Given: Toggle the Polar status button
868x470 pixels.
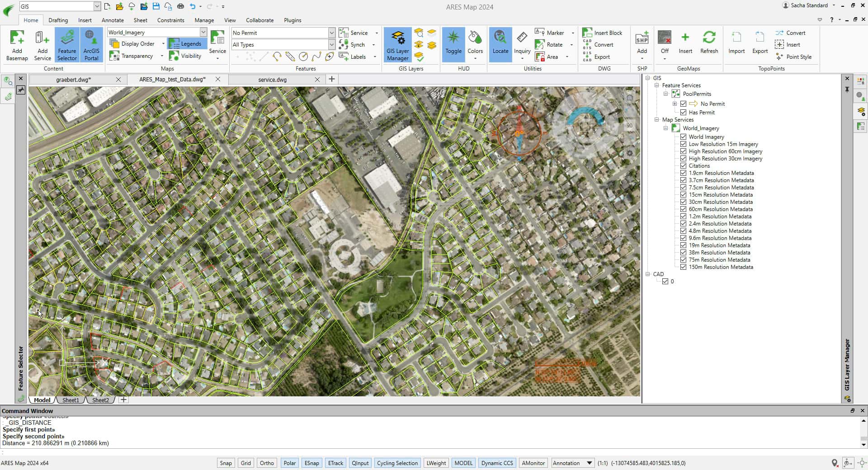Looking at the screenshot, I should 289,463.
